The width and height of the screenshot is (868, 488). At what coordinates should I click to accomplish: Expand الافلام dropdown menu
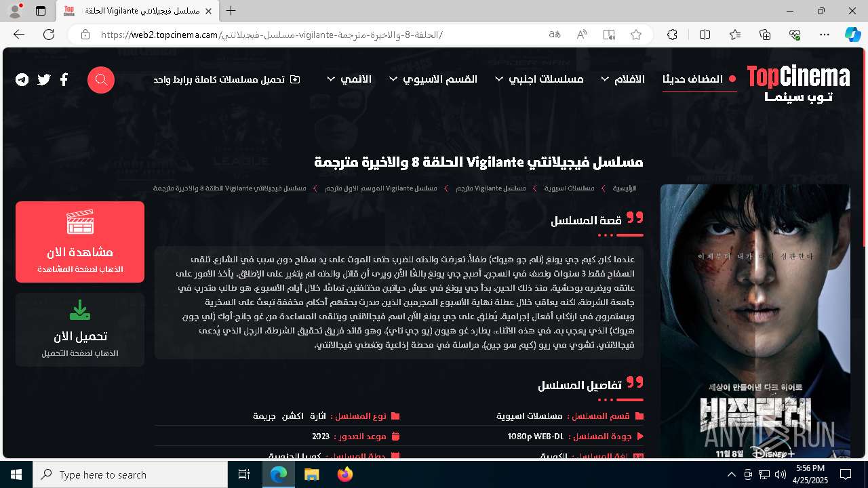coord(623,79)
